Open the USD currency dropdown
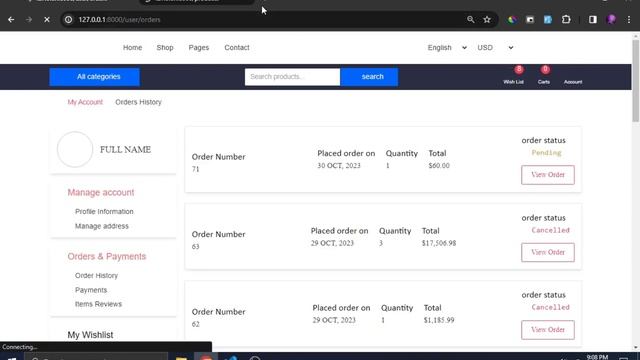The height and width of the screenshot is (360, 640). coord(495,48)
